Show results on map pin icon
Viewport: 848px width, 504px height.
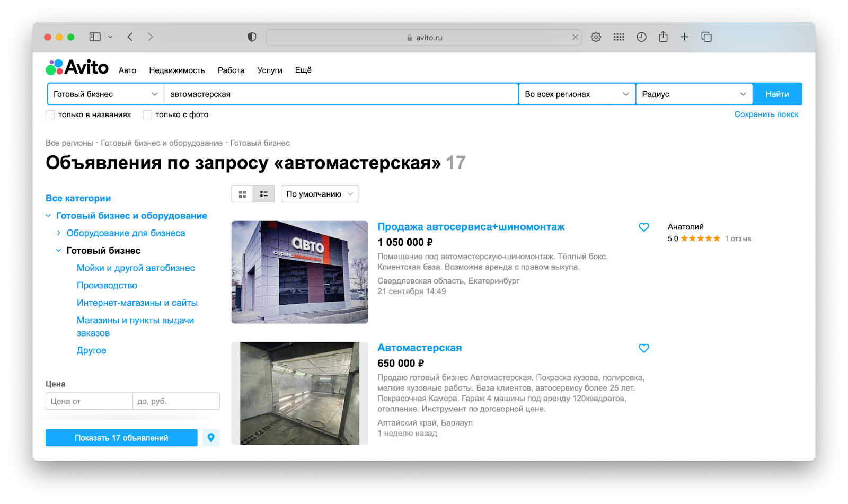[211, 438]
